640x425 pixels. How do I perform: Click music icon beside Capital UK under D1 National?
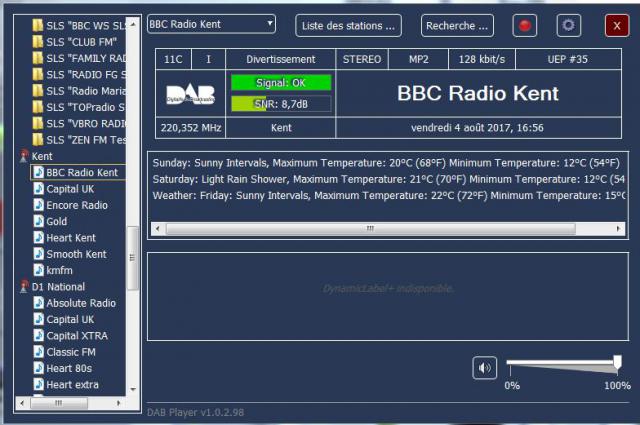coord(39,319)
